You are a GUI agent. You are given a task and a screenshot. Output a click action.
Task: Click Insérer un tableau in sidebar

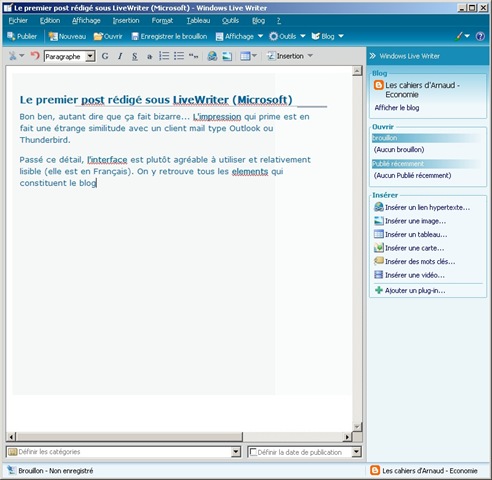point(411,234)
